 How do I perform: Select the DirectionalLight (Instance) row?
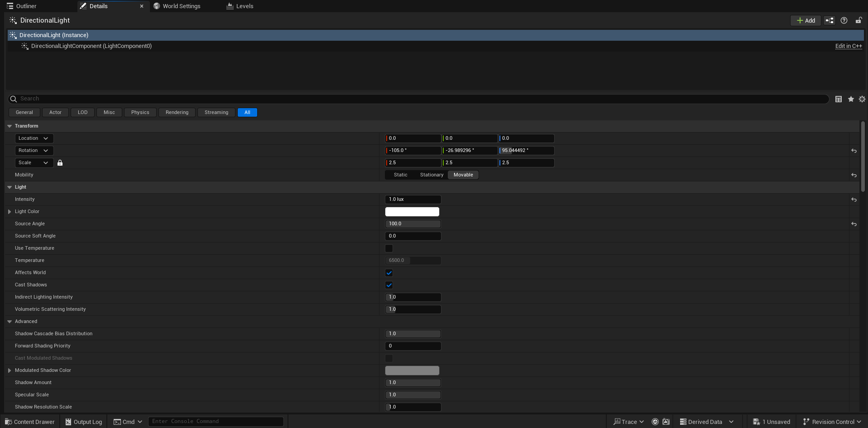(x=436, y=35)
